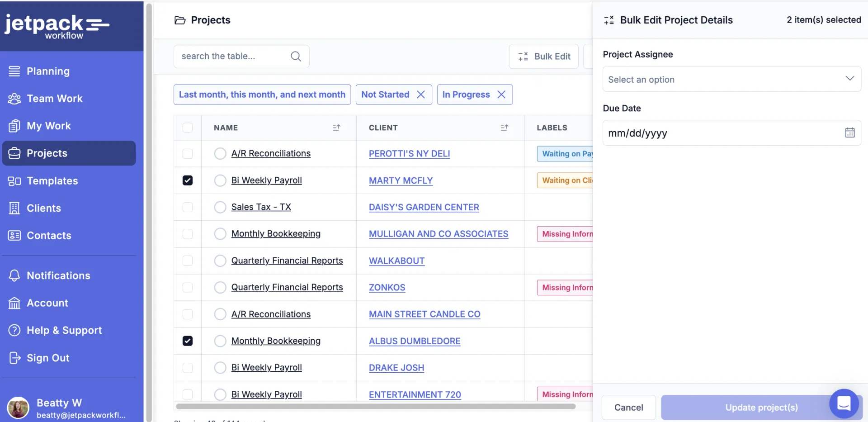Open Quarterly Financial Reports for Walkabout
The width and height of the screenshot is (868, 422).
point(287,261)
